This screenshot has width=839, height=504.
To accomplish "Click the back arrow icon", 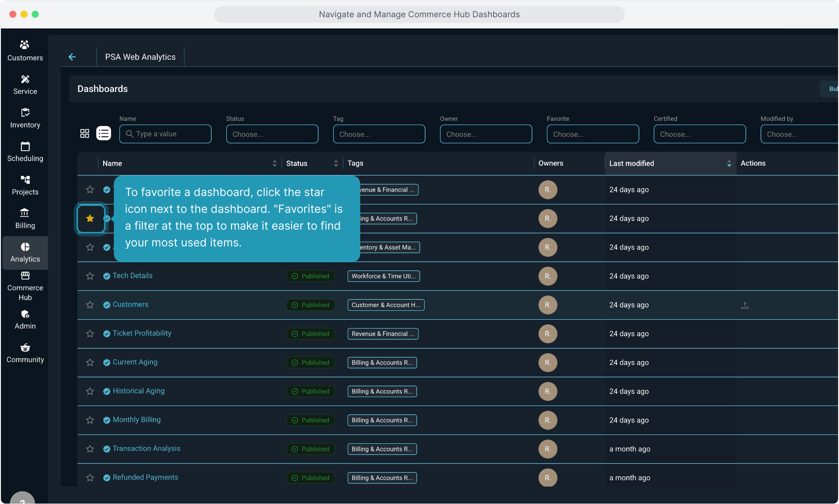I will pos(72,57).
